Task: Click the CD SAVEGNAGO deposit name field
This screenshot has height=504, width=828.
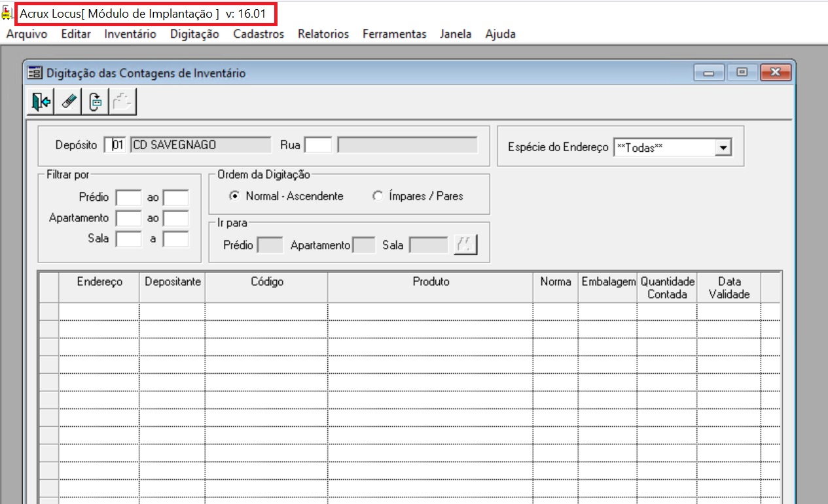Action: click(201, 145)
